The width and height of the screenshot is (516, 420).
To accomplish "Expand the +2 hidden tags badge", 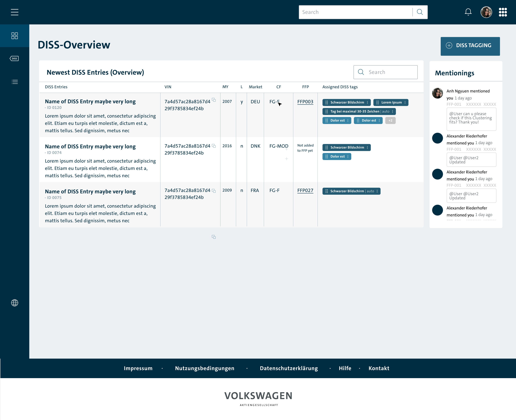I will click(x=390, y=121).
